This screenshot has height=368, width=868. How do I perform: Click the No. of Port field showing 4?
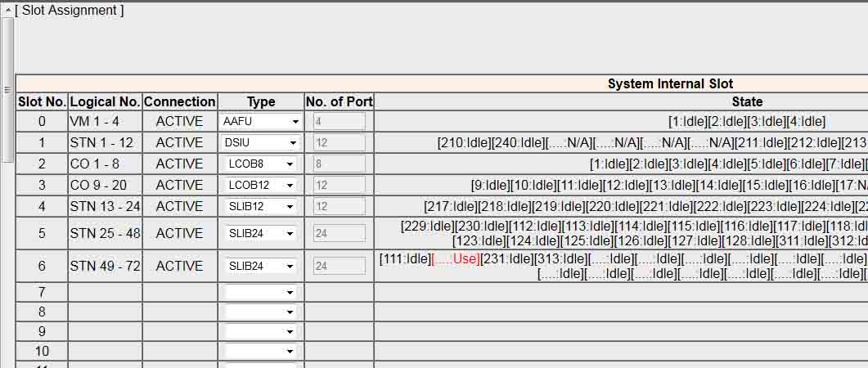(339, 121)
